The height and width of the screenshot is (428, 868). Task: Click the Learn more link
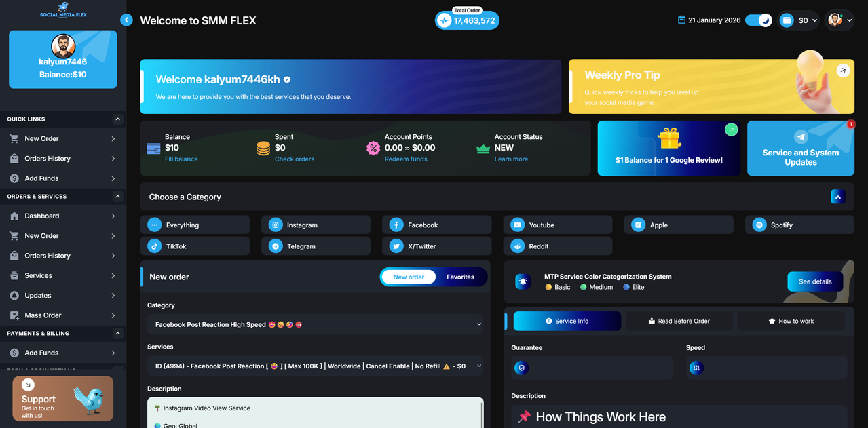coord(511,159)
